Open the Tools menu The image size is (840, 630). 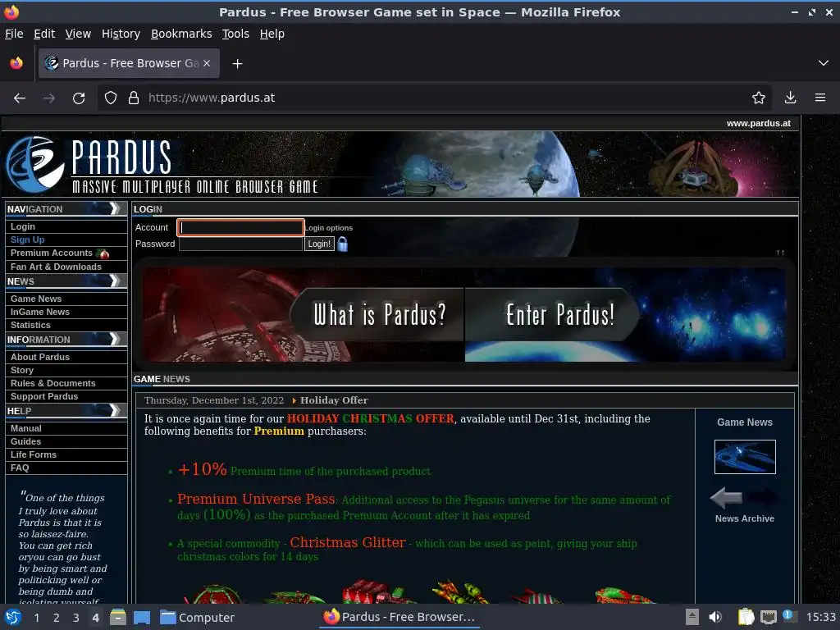pyautogui.click(x=235, y=34)
